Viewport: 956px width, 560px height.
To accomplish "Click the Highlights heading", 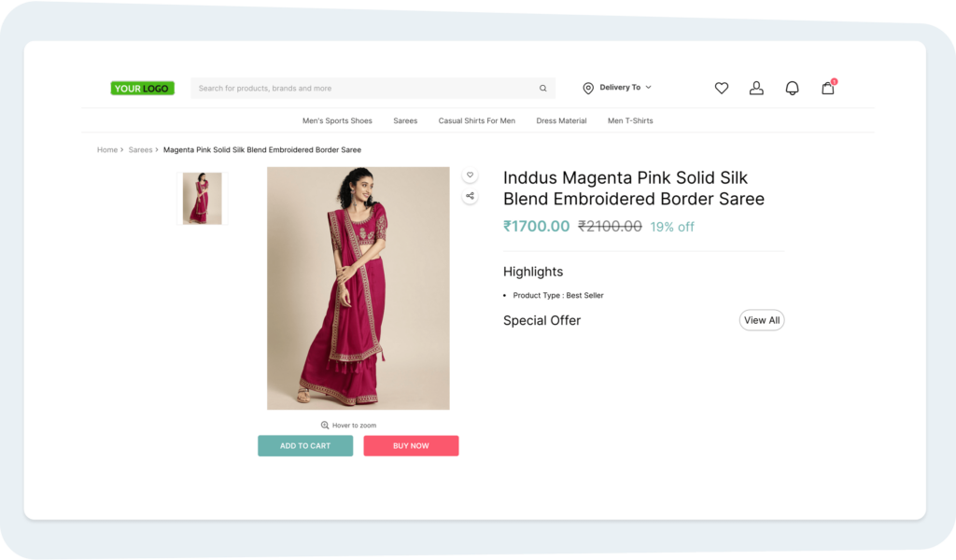I will [x=533, y=272].
